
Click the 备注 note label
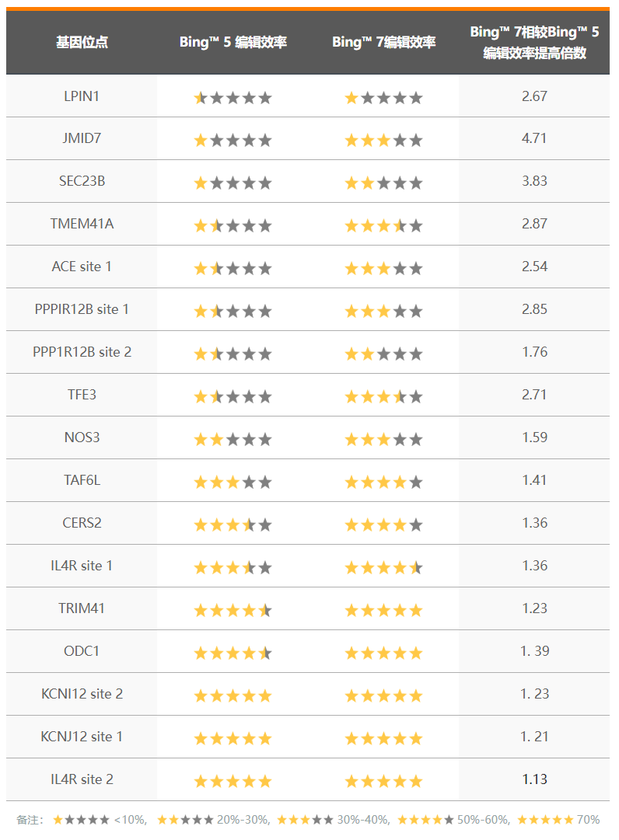30,820
